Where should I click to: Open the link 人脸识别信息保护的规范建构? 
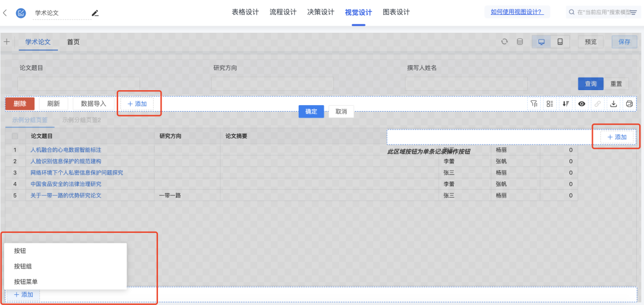[x=66, y=161]
